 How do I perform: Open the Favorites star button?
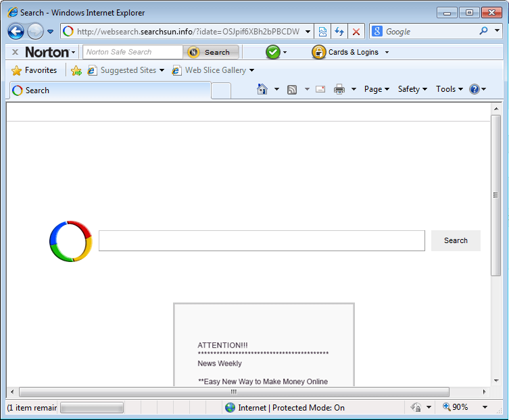(34, 70)
